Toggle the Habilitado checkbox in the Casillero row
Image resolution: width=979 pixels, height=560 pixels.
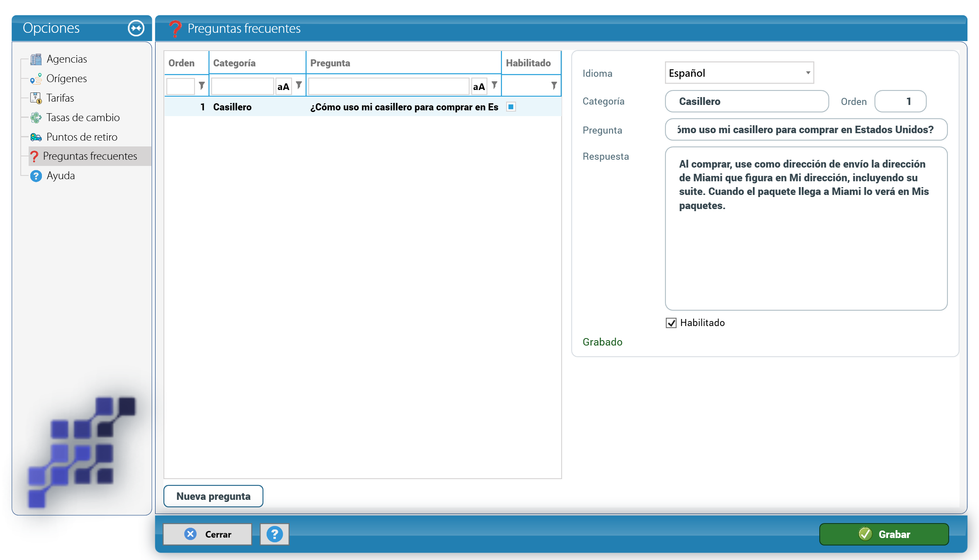[x=511, y=107]
